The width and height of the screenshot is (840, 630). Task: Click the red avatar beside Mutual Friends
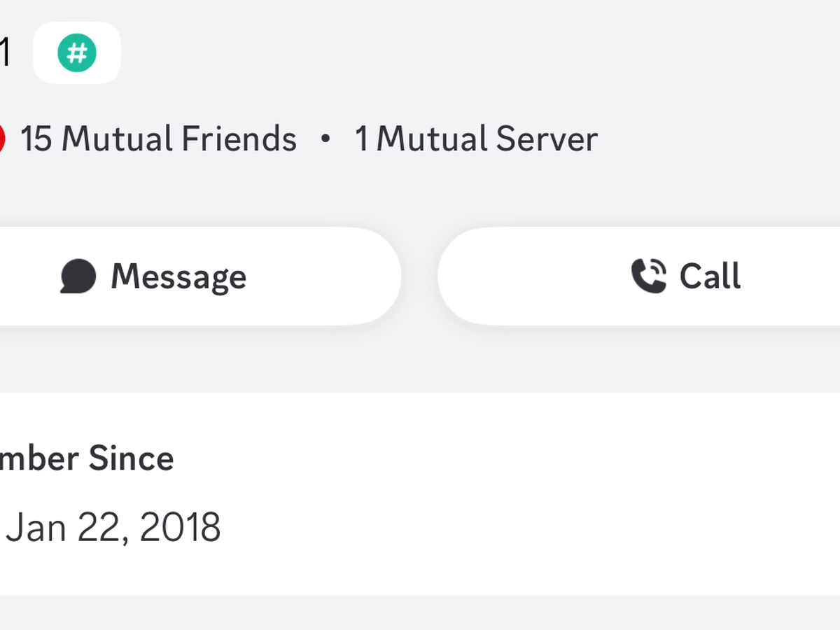[1, 139]
